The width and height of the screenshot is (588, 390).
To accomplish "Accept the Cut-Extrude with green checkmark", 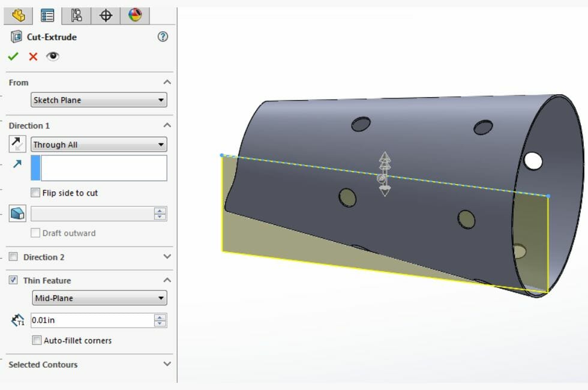I will [x=13, y=56].
